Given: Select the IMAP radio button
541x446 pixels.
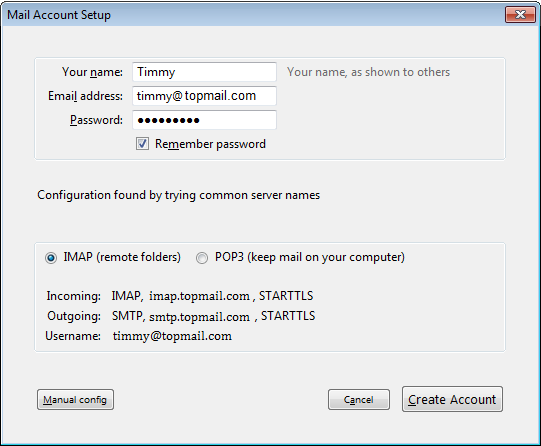Looking at the screenshot, I should pyautogui.click(x=51, y=258).
